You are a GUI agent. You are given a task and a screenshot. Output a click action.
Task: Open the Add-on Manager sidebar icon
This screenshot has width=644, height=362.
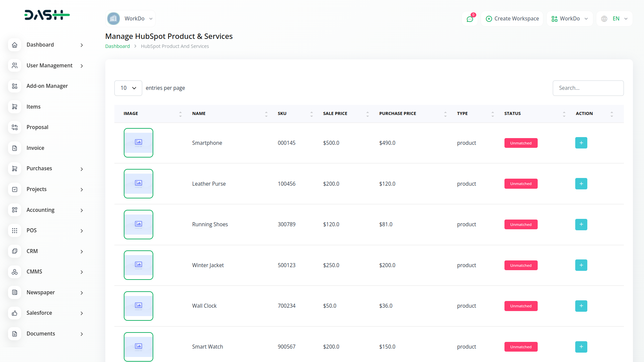[15, 86]
